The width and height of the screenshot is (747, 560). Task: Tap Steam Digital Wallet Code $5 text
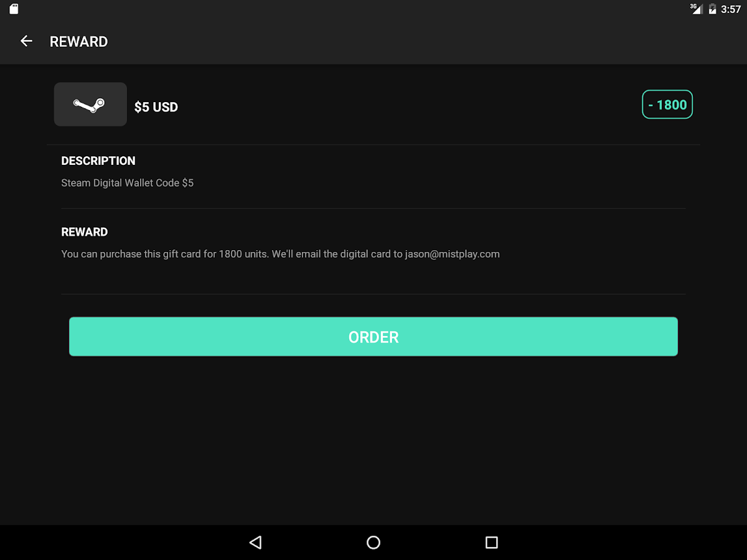point(128,183)
